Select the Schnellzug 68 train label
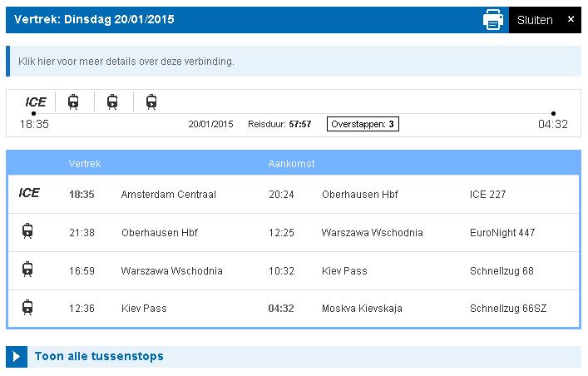 [x=502, y=271]
